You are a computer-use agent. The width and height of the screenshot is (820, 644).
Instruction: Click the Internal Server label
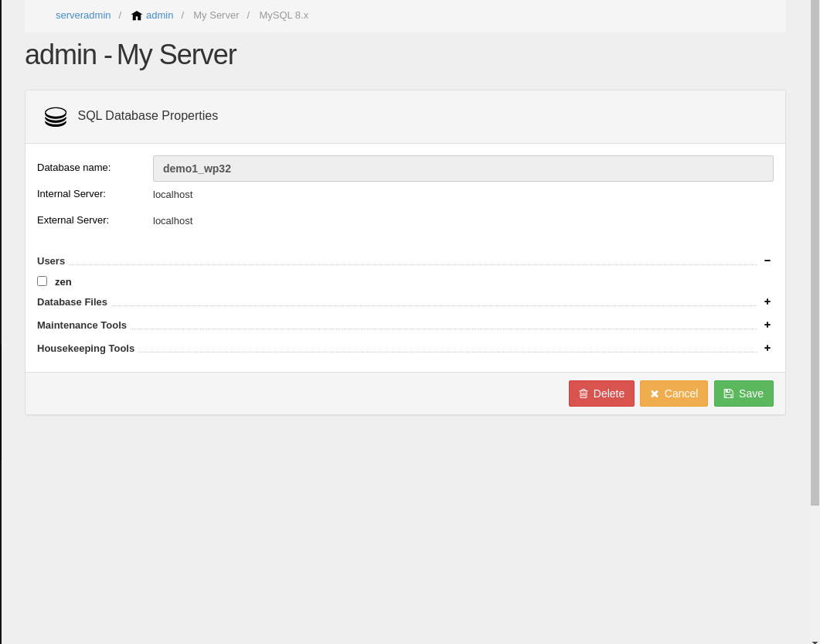[71, 193]
